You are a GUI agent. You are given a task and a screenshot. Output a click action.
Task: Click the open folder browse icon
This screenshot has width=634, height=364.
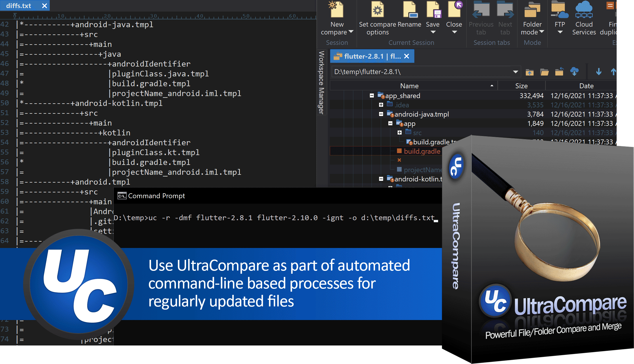[544, 72]
